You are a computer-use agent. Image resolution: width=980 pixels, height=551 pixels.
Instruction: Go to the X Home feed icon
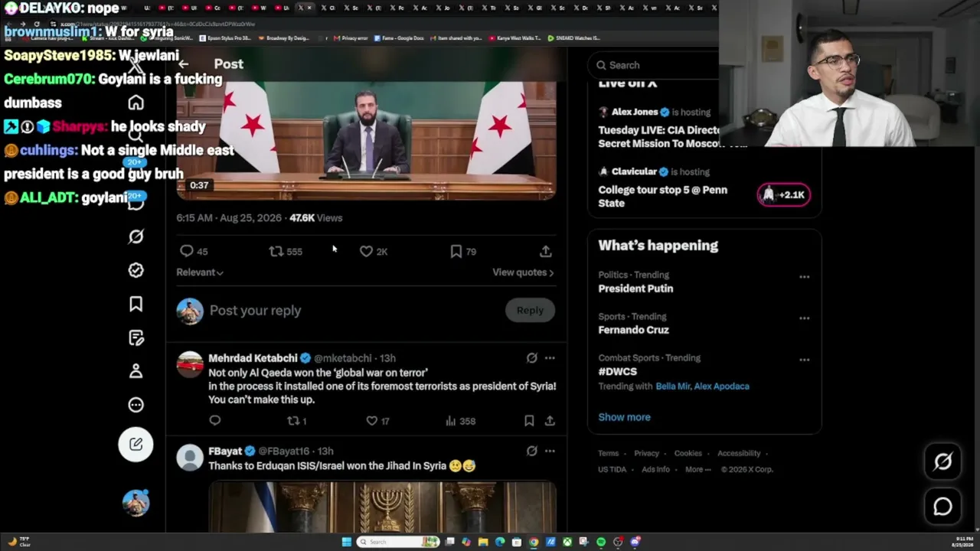[x=136, y=103]
